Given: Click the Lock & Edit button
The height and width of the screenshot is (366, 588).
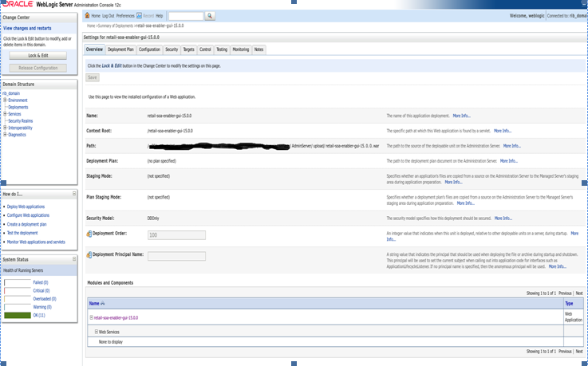Looking at the screenshot, I should pos(38,56).
